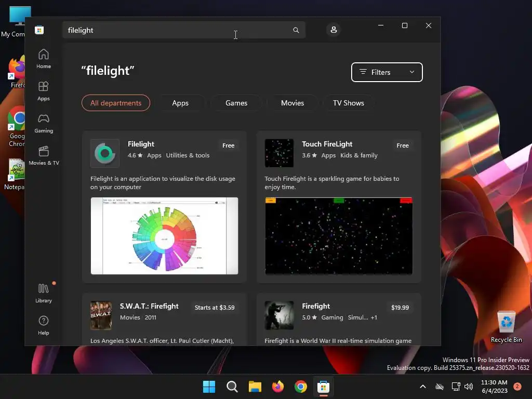
Task: Open the Touch FireLight title
Action: 327,144
